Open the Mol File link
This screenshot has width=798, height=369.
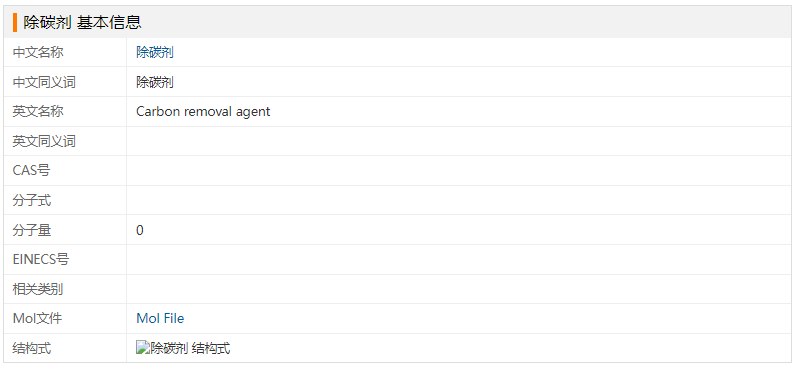pos(160,319)
